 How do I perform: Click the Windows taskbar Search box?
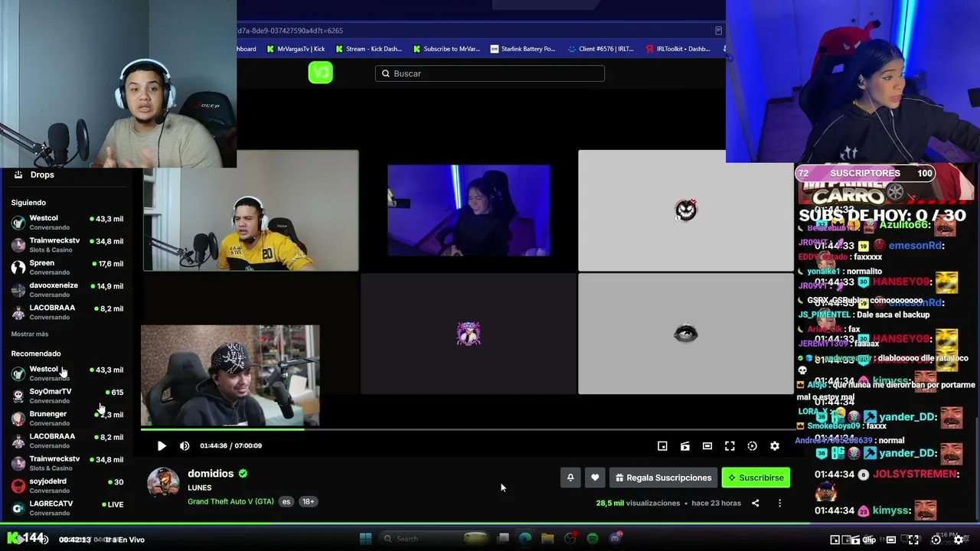[436, 539]
